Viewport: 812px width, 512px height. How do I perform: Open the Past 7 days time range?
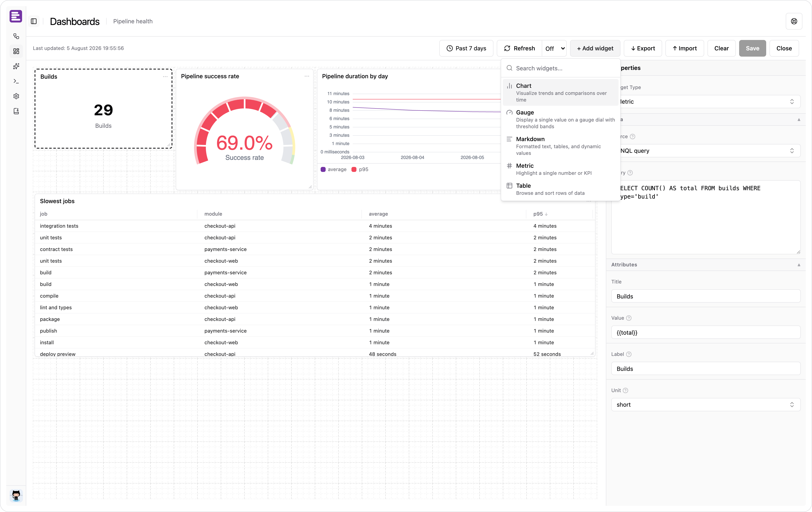tap(466, 48)
